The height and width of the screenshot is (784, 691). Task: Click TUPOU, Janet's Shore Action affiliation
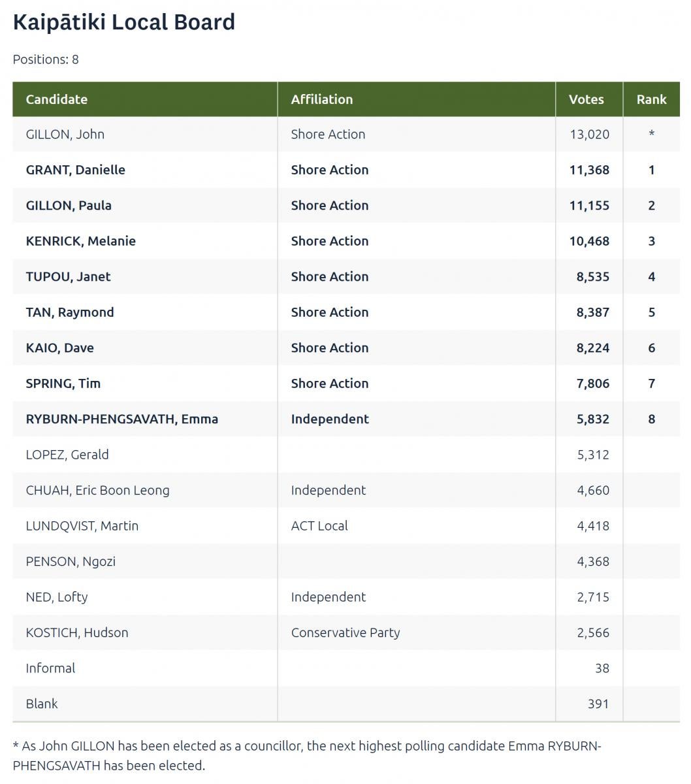(x=329, y=277)
